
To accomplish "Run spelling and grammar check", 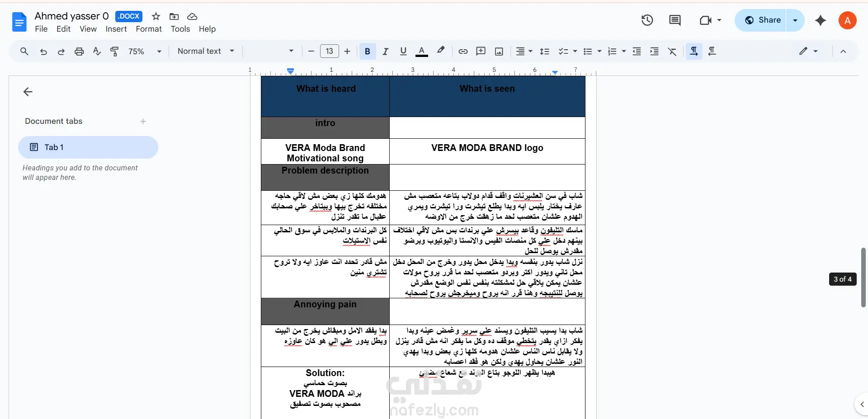I will [97, 52].
